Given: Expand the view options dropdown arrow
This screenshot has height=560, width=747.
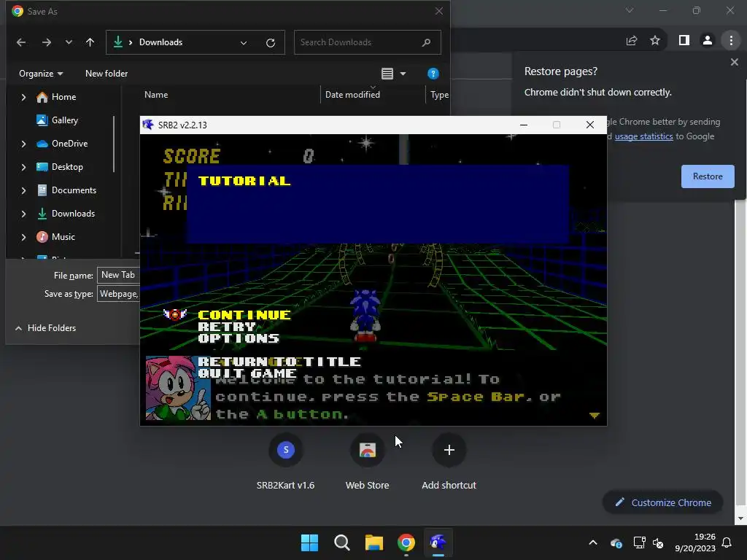Looking at the screenshot, I should (x=403, y=74).
